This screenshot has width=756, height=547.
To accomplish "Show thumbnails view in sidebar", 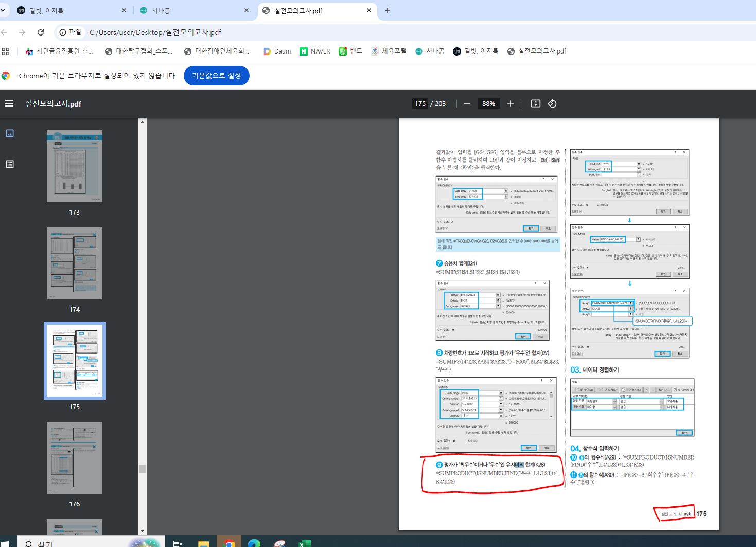I will (x=10, y=133).
